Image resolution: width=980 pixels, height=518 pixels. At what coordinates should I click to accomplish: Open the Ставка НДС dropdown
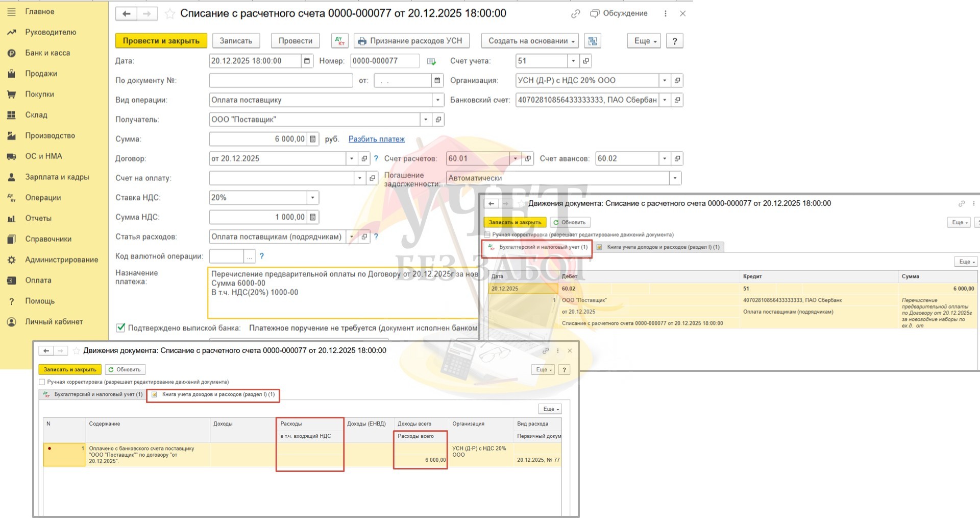click(x=313, y=198)
